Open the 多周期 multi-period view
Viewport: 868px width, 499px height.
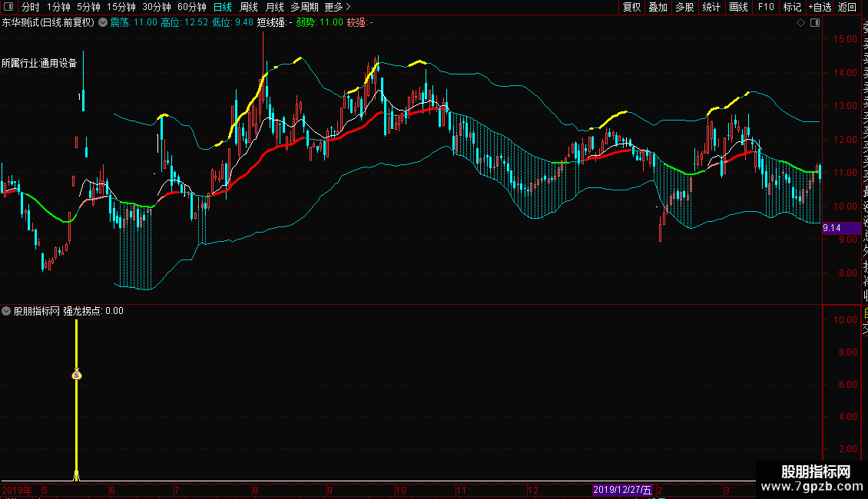pyautogui.click(x=304, y=7)
